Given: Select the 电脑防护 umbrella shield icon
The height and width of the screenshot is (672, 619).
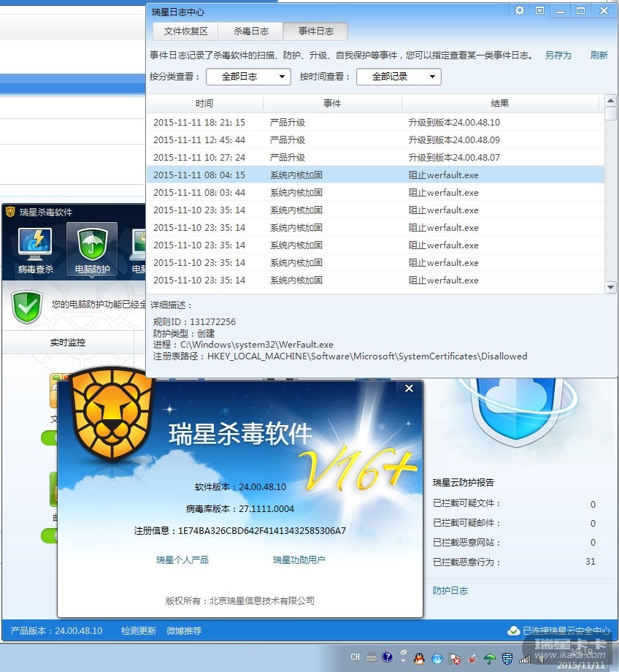Looking at the screenshot, I should [x=92, y=244].
